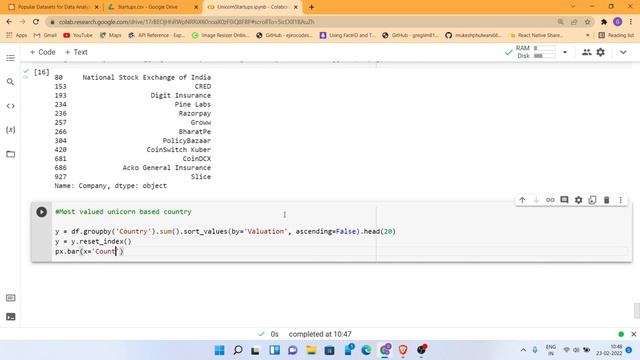This screenshot has height=360, width=640.
Task: Delete the current cell
Action: click(x=607, y=200)
